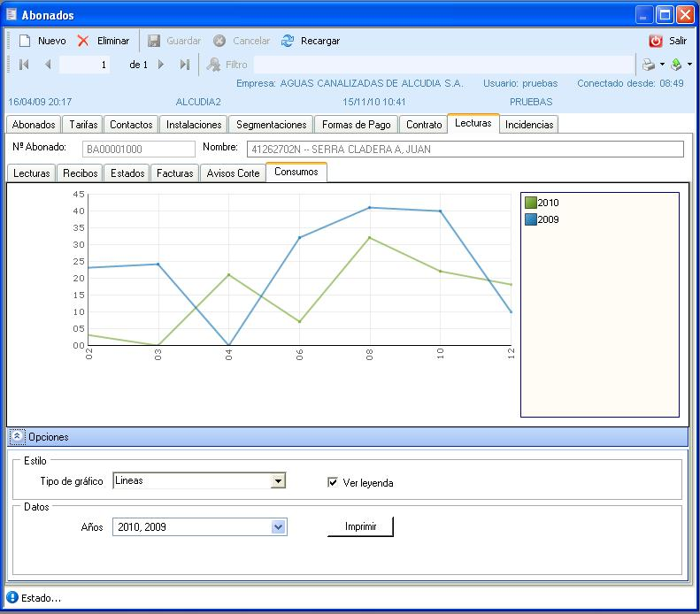700x614 pixels.
Task: Click the 2010 peak point at month 08
Action: (x=369, y=237)
